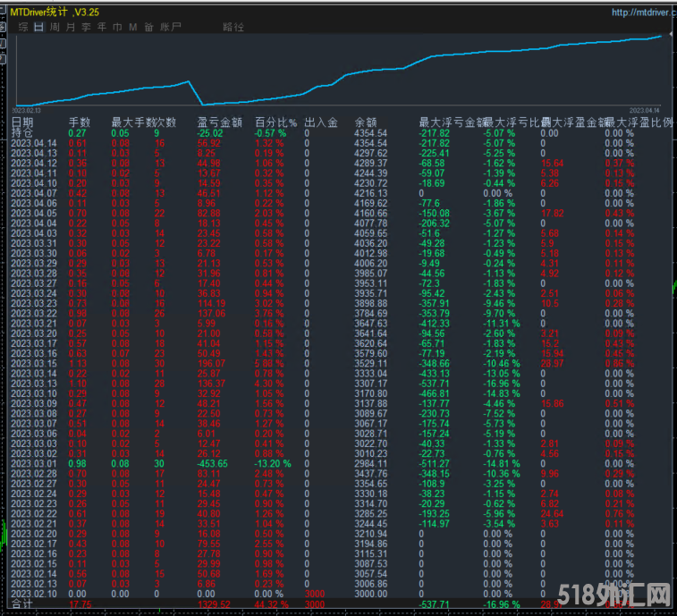Select the 2023.02.21 date row
Screen dimensions: 677x616
click(34, 524)
